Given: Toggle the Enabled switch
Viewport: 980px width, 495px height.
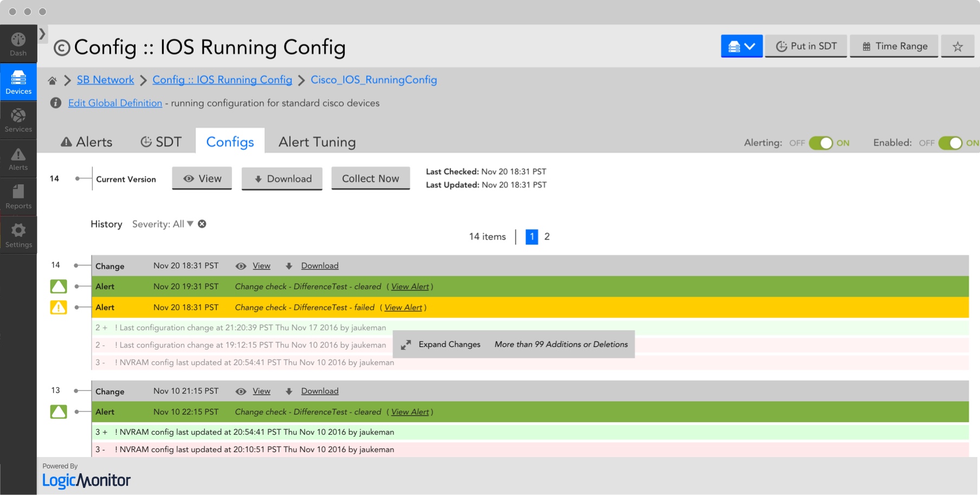Looking at the screenshot, I should click(x=950, y=143).
